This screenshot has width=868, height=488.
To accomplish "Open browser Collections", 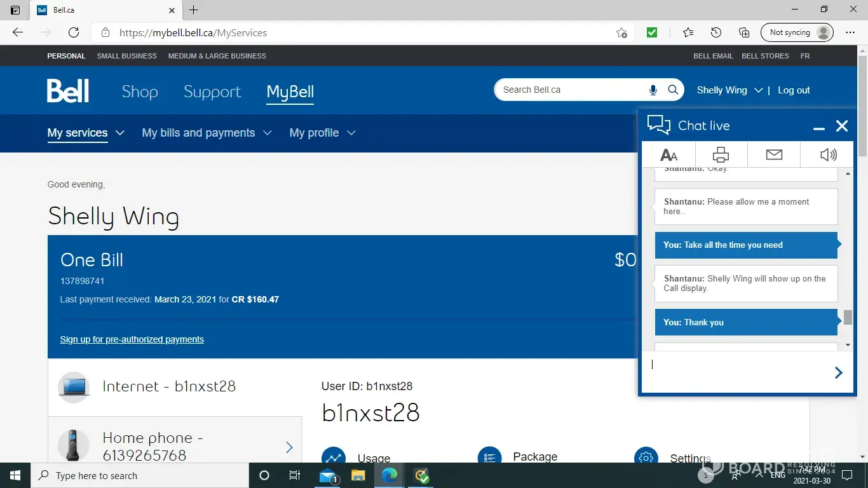I will click(744, 32).
